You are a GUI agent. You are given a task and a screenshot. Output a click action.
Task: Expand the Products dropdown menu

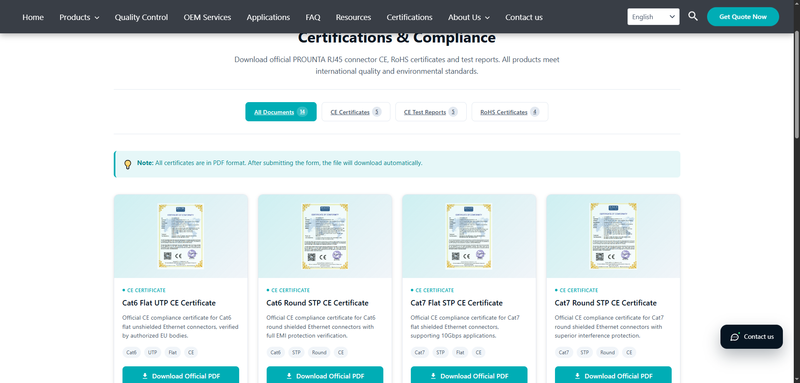[79, 17]
